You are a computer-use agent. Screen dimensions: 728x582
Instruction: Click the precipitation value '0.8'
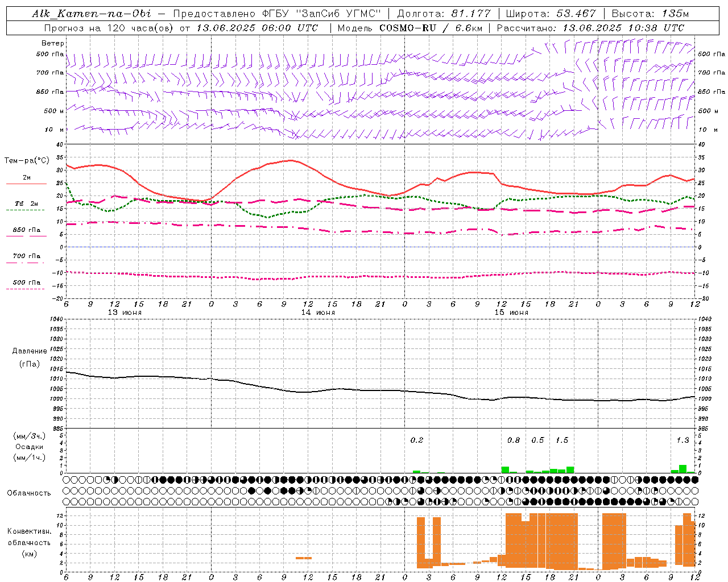click(x=514, y=440)
